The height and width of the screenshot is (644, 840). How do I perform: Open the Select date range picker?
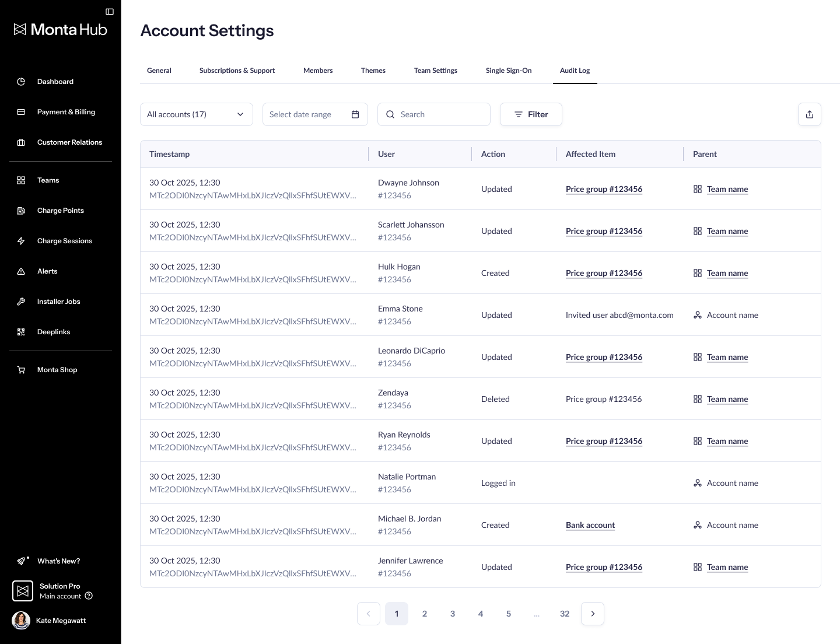[315, 114]
